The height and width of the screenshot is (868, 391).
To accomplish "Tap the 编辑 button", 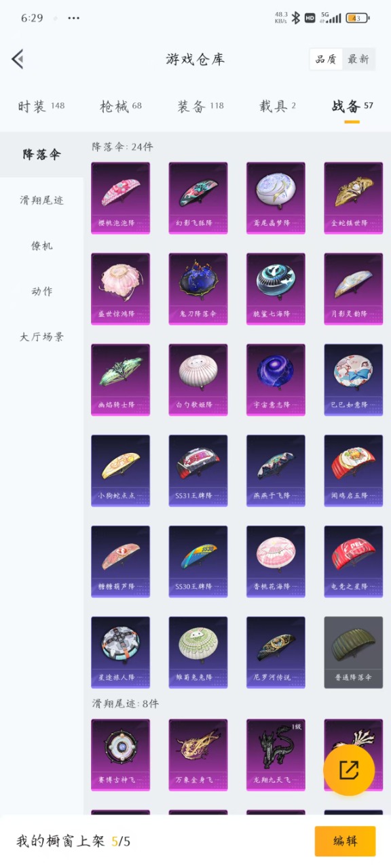I will click(x=345, y=841).
